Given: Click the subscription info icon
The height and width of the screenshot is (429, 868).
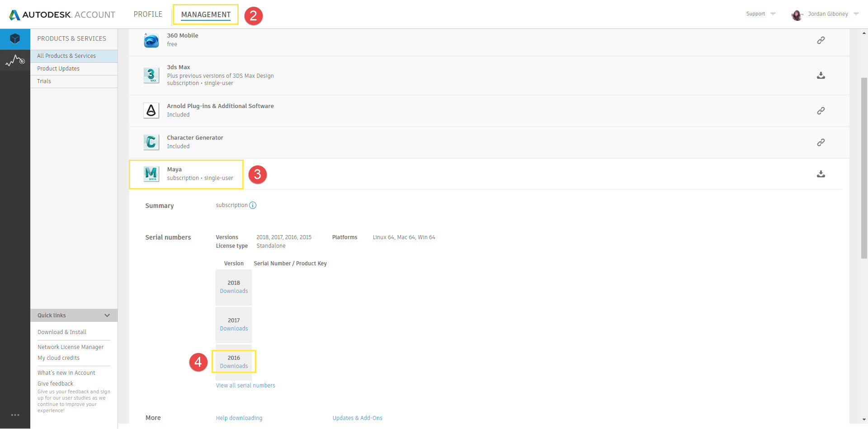Looking at the screenshot, I should click(x=253, y=205).
